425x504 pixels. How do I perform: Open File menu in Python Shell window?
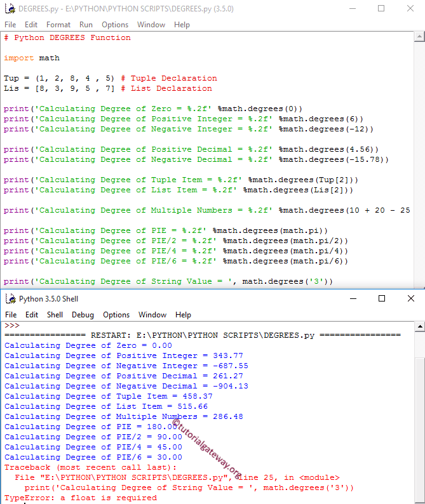(11, 315)
